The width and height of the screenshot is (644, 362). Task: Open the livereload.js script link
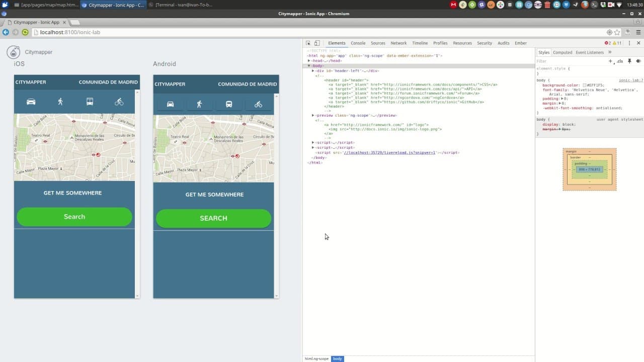click(389, 152)
